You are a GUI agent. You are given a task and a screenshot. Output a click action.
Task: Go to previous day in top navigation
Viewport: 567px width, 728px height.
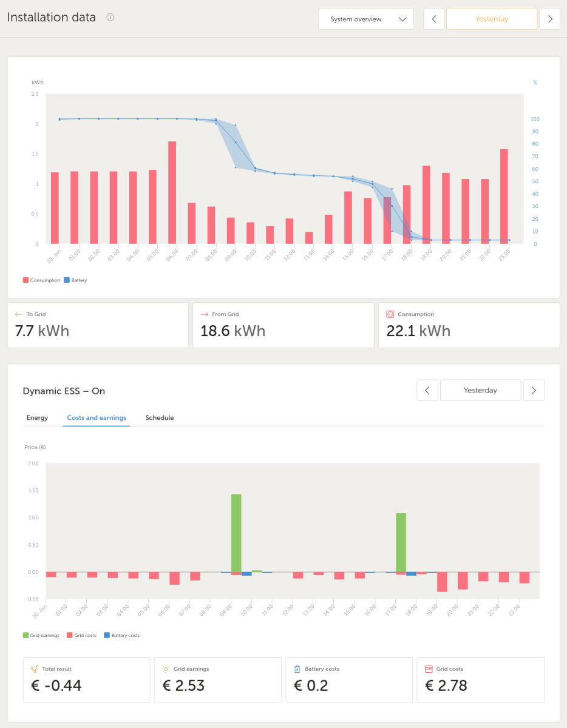point(433,19)
